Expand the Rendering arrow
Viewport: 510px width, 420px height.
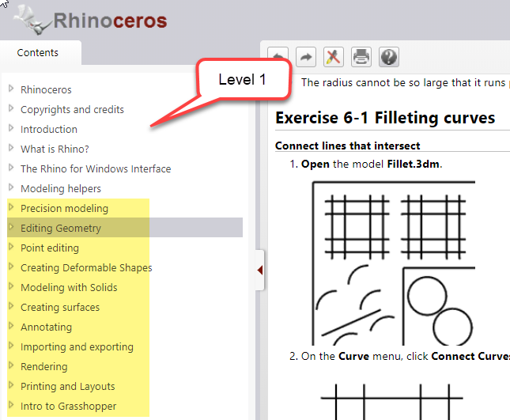(11, 365)
